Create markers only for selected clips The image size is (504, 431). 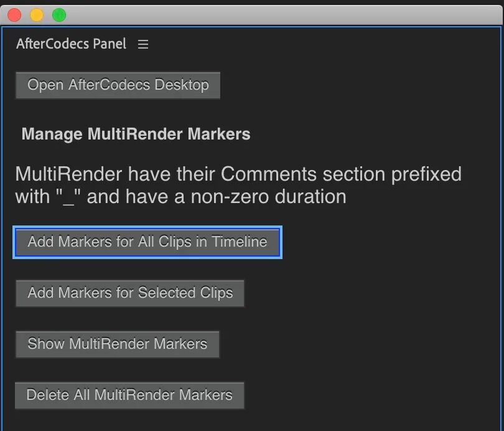130,293
